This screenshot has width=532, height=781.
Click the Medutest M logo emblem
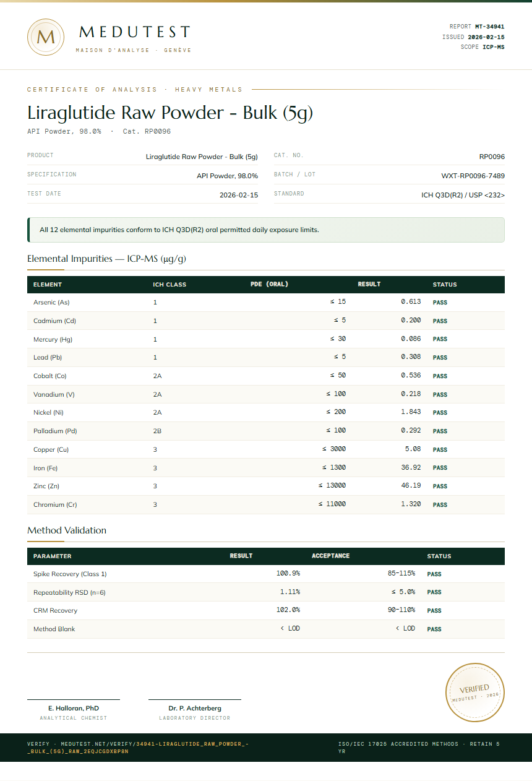tap(46, 37)
